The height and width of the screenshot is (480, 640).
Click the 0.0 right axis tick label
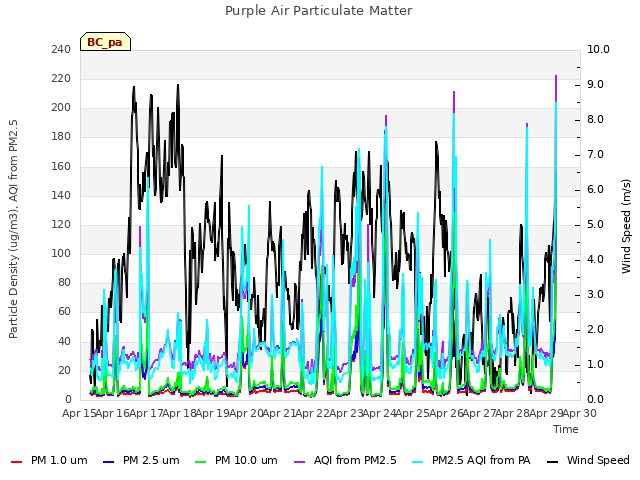click(x=595, y=400)
